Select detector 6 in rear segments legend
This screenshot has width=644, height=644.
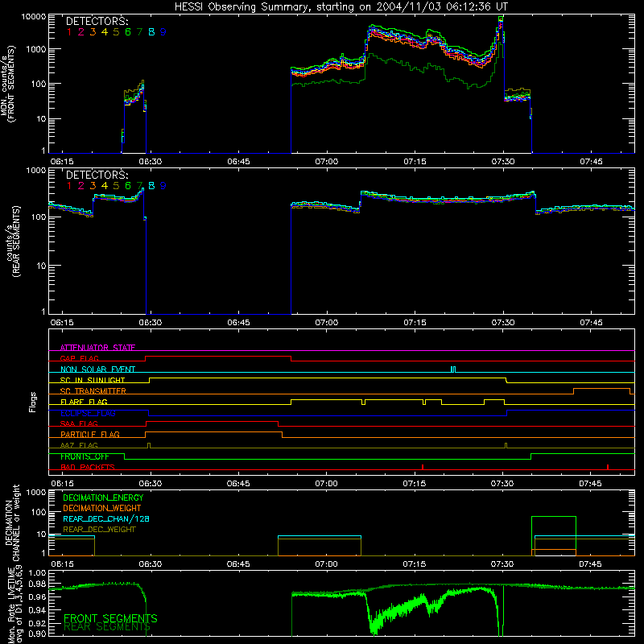(128, 186)
